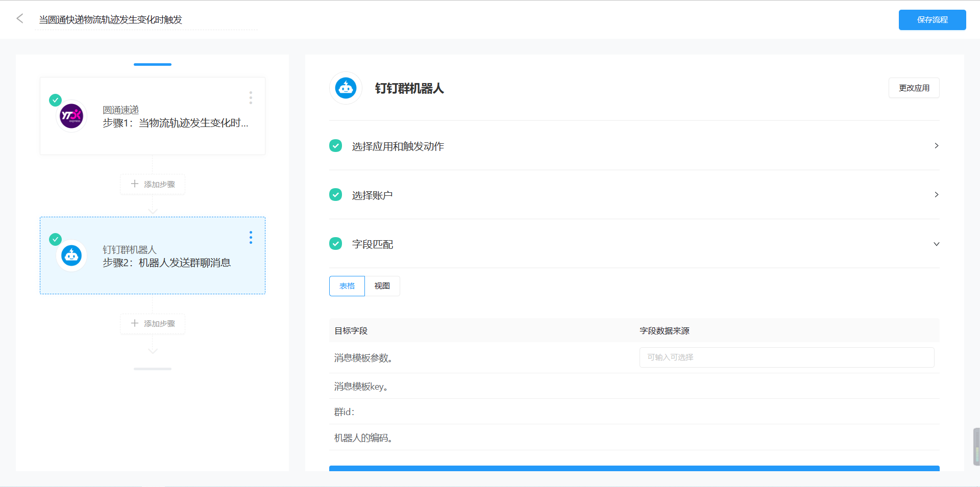980x487 pixels.
Task: Click the 消息模板参数 data source input
Action: [787, 357]
